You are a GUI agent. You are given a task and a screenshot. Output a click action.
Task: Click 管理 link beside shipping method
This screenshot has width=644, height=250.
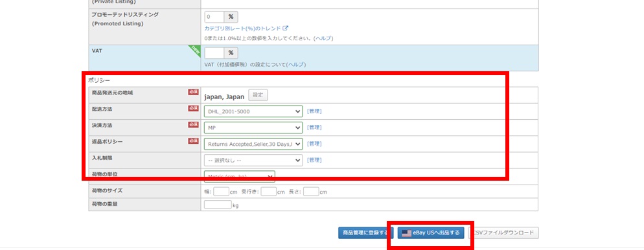(x=314, y=111)
